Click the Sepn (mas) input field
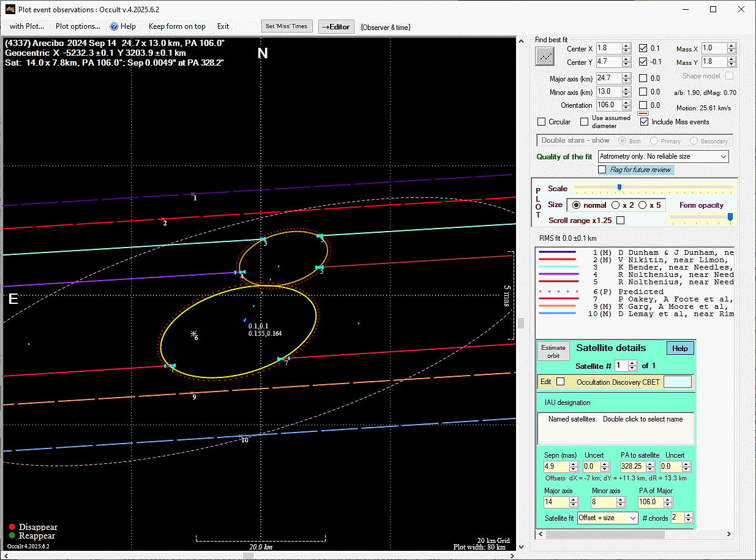Screen dimensions: 756x560 pos(556,467)
